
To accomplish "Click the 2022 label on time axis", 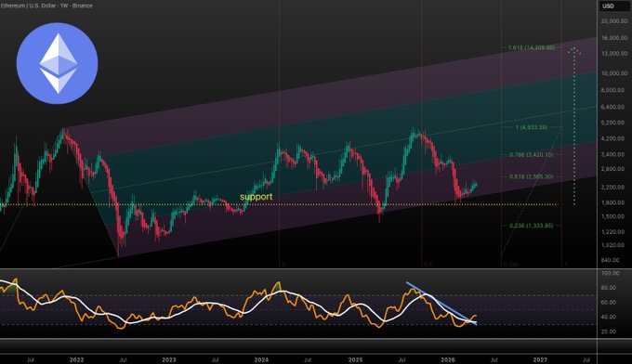I will [76, 360].
